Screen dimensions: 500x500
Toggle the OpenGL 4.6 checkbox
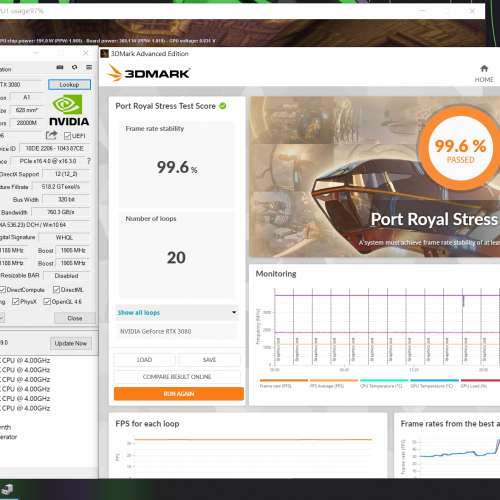coord(47,302)
